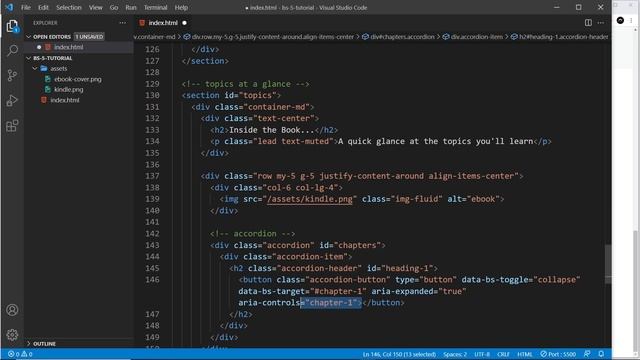Click line number 137 in gutter
The width and height of the screenshot is (640, 360).
point(152,176)
